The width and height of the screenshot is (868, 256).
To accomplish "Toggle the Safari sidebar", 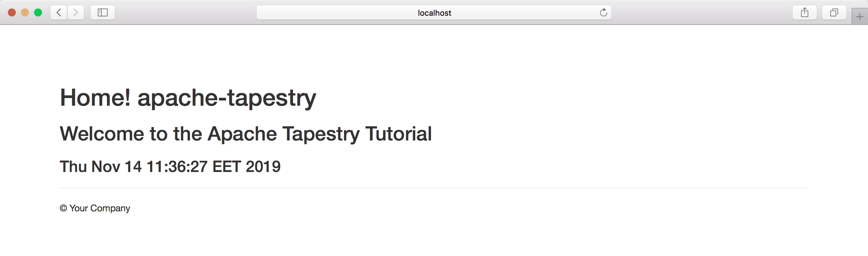I will click(103, 13).
